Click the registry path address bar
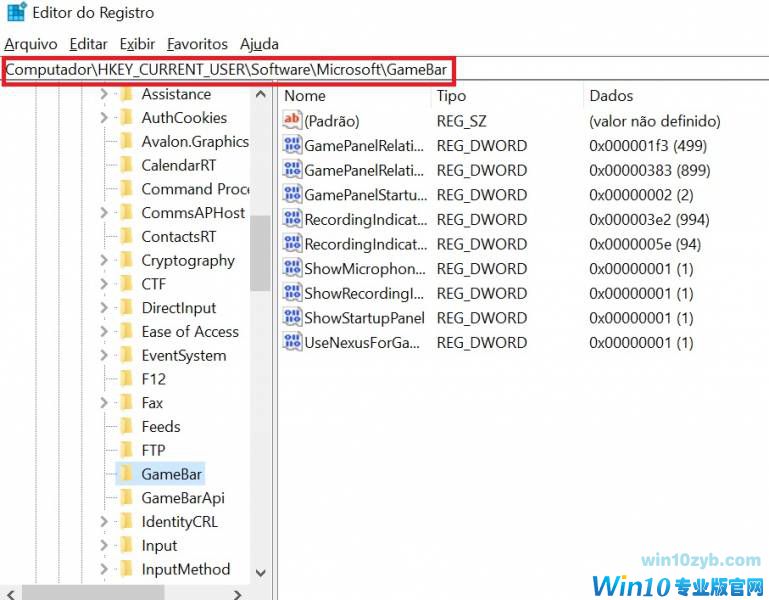This screenshot has width=769, height=600. point(228,70)
